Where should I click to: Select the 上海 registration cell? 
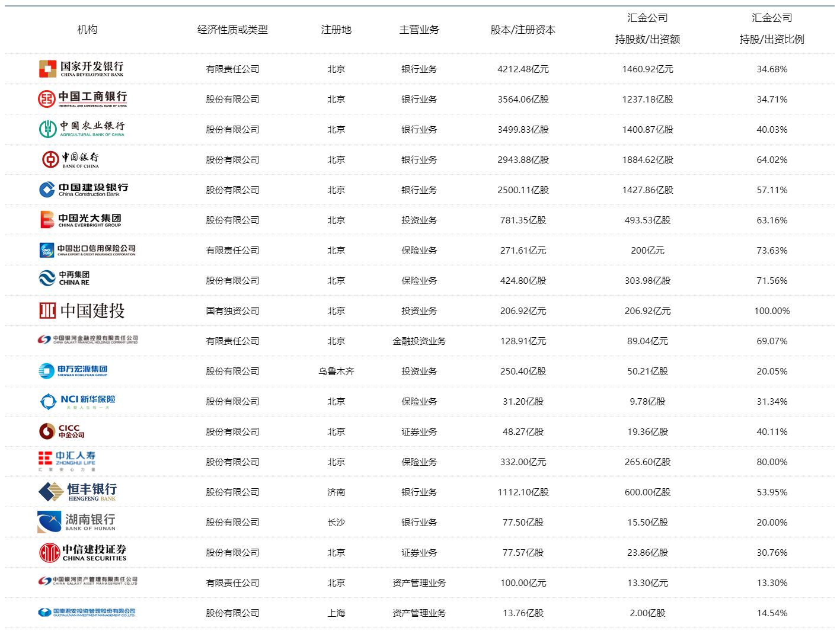(x=336, y=613)
